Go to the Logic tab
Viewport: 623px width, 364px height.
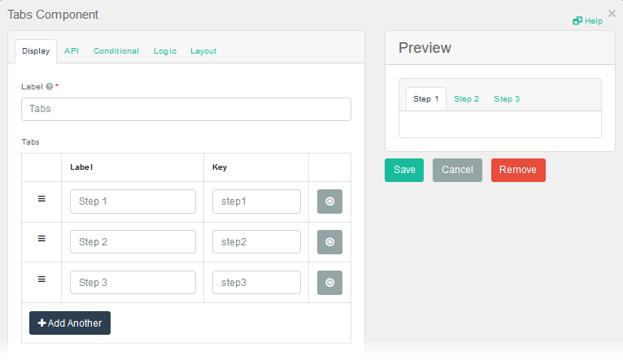click(x=165, y=51)
